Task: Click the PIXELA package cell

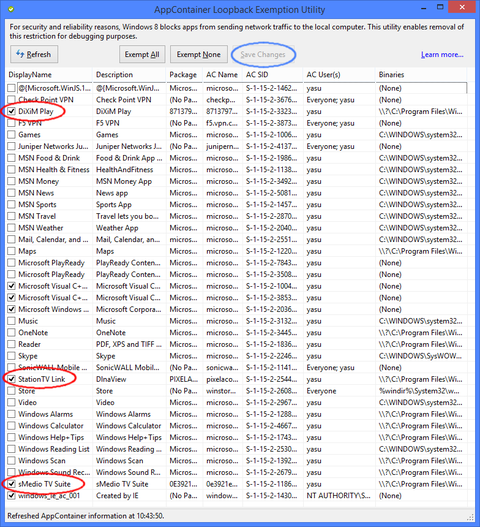Action: click(x=184, y=379)
